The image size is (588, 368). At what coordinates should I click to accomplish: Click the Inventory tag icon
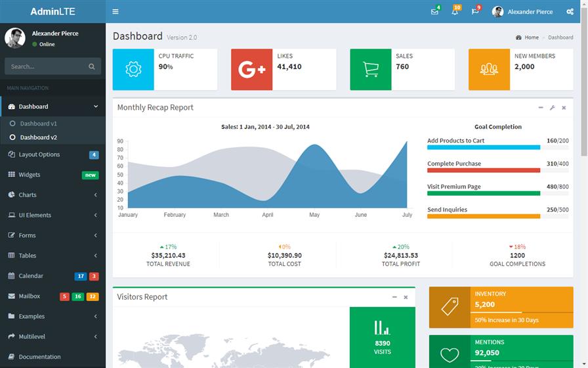point(450,307)
